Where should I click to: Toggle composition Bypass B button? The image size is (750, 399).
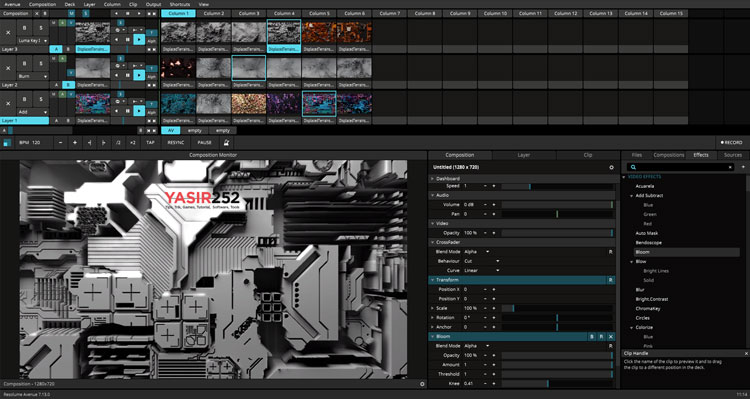[x=44, y=13]
